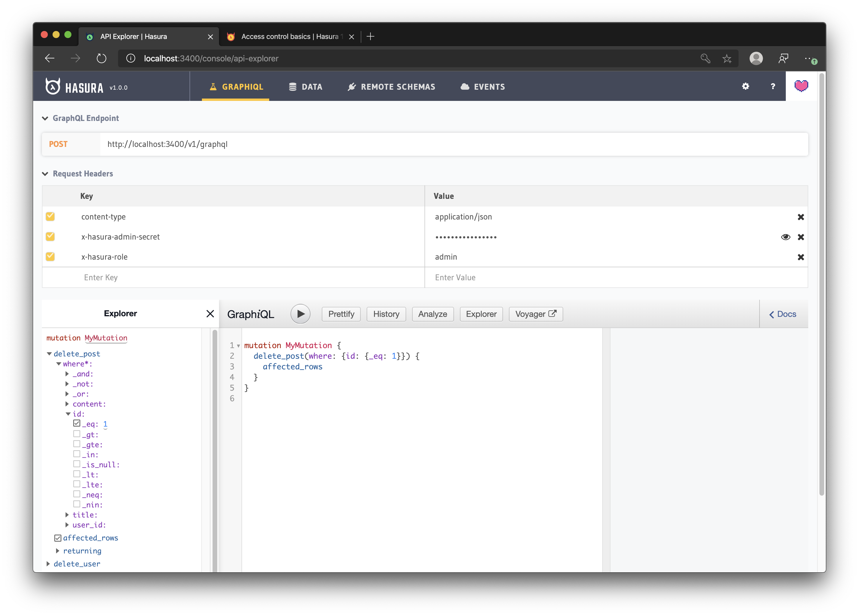Collapse the GraphQL Endpoint section
859x616 pixels.
click(x=45, y=119)
